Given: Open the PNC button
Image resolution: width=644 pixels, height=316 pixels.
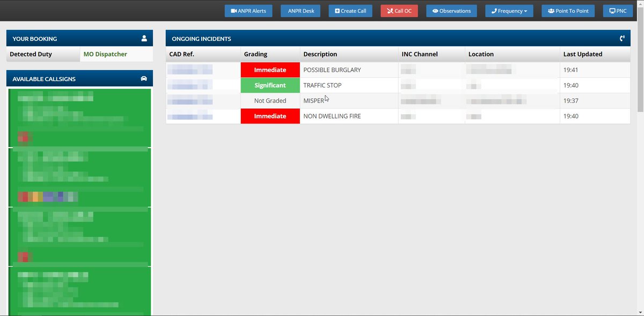Looking at the screenshot, I should click(x=618, y=11).
